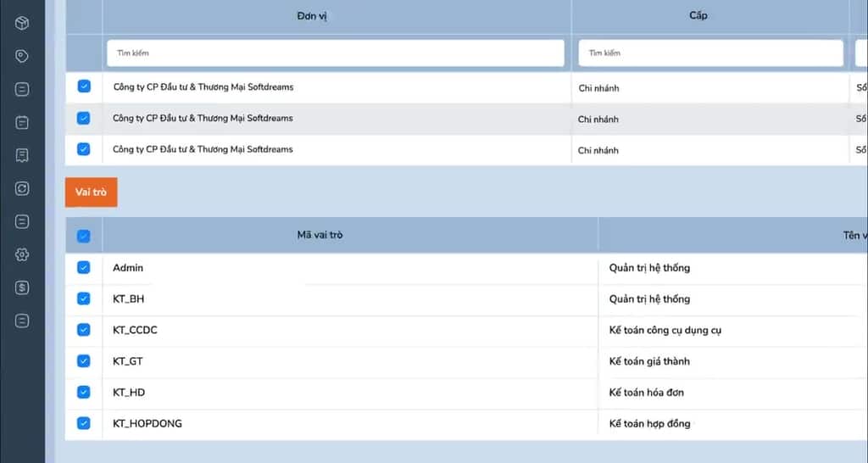Focus the Tìm kiếm field under Cấp

click(x=711, y=53)
